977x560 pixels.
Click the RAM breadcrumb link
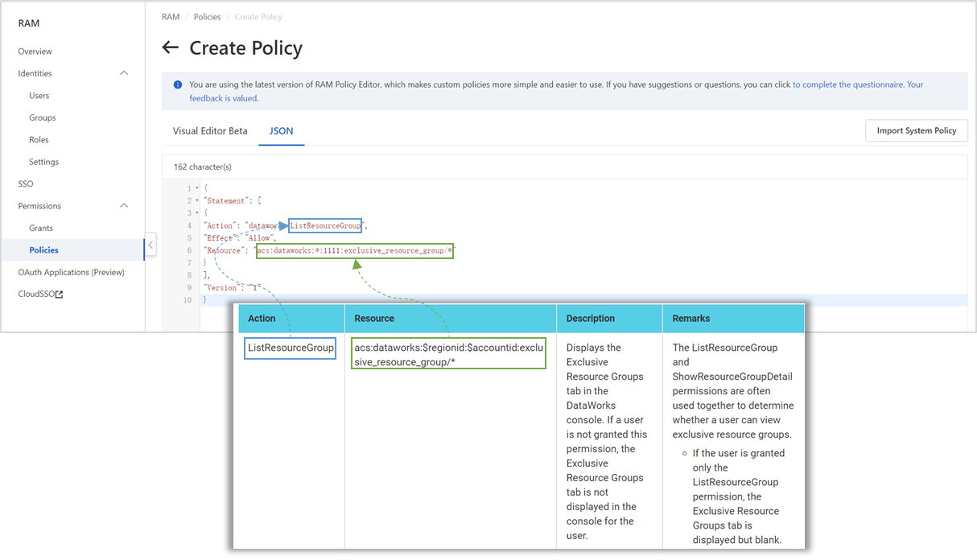coord(171,17)
